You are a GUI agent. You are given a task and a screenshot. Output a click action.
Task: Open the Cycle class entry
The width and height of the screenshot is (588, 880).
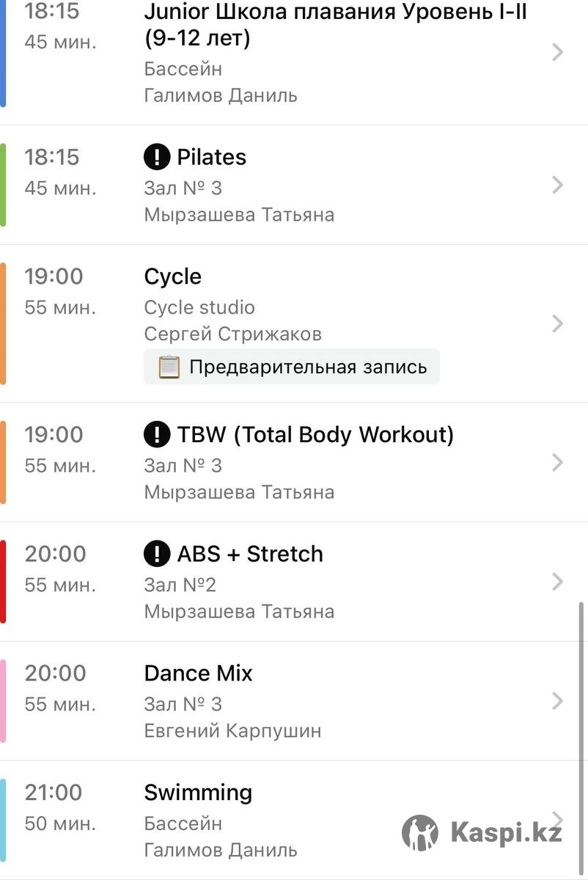(294, 323)
